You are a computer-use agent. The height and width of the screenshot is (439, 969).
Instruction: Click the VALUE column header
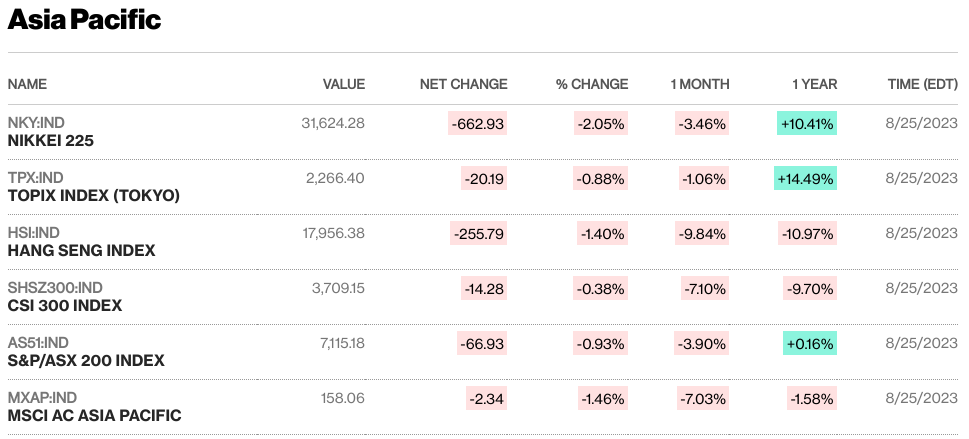tap(343, 84)
